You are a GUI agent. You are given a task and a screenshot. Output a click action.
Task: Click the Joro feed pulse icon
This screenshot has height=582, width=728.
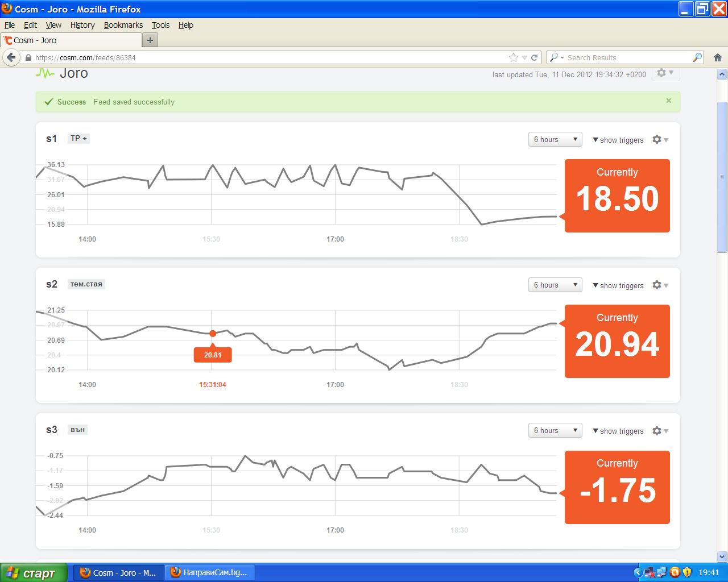45,73
